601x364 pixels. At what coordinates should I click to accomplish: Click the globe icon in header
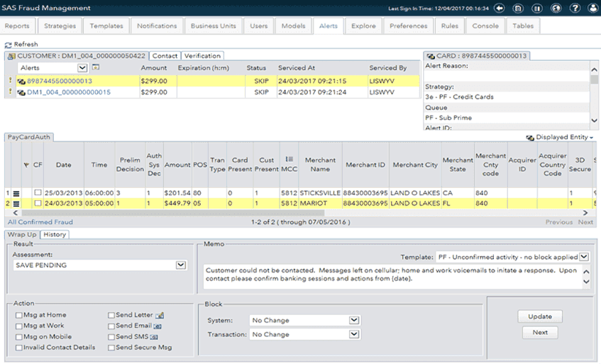point(556,8)
